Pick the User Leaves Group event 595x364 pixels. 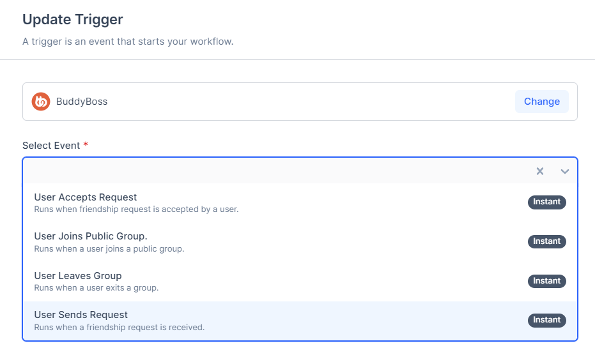click(78, 276)
